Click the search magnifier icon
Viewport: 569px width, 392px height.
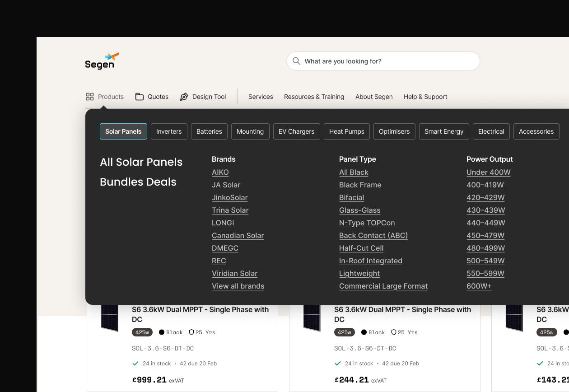click(296, 61)
